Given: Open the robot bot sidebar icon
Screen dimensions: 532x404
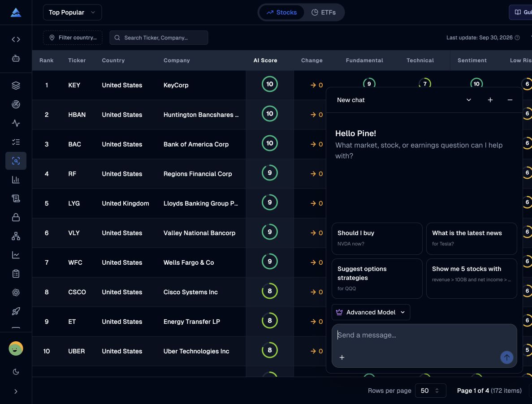Looking at the screenshot, I should (x=16, y=58).
